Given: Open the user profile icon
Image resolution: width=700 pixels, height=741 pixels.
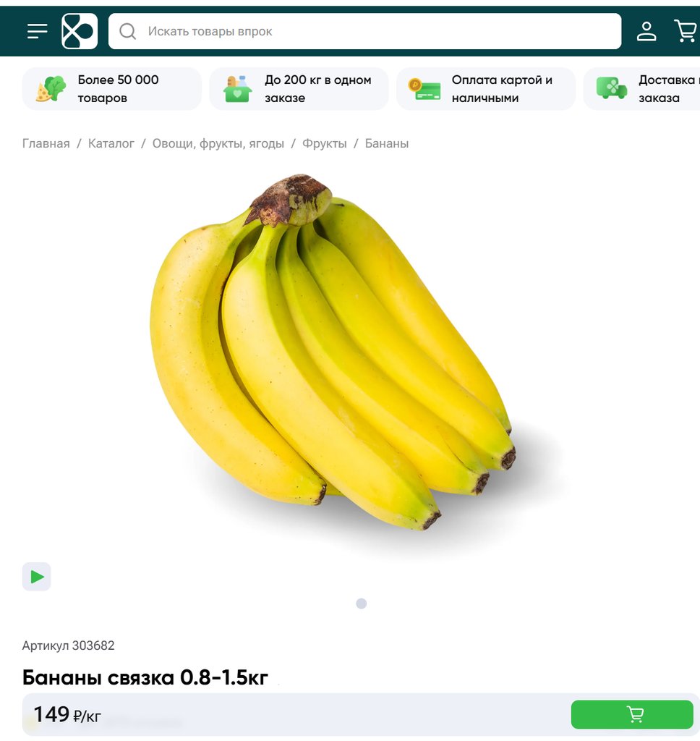Looking at the screenshot, I should (646, 31).
